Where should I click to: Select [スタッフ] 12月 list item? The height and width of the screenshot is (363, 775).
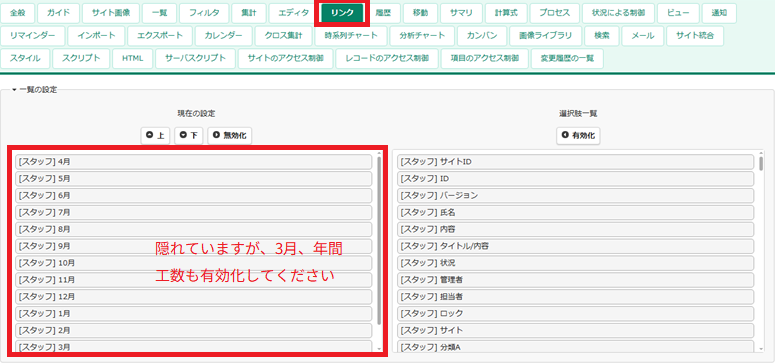(x=193, y=297)
